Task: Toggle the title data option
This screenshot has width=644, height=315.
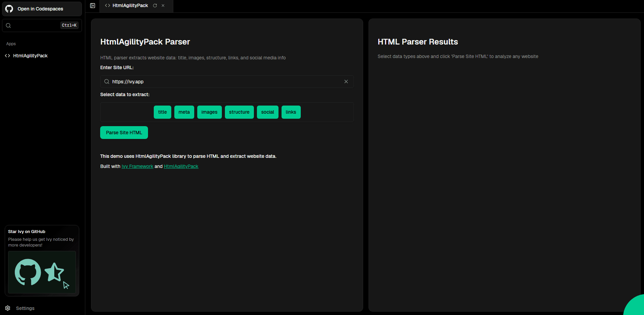Action: point(163,112)
